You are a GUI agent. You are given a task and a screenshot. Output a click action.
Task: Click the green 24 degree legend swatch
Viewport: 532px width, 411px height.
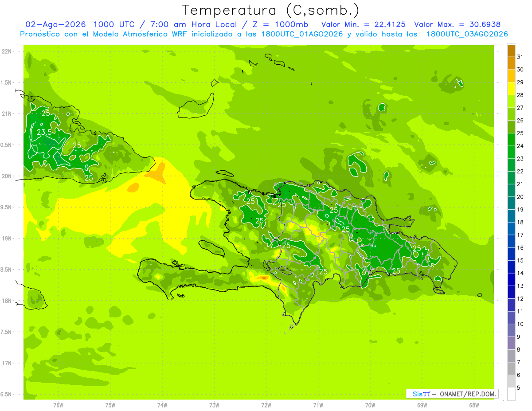pyautogui.click(x=511, y=140)
